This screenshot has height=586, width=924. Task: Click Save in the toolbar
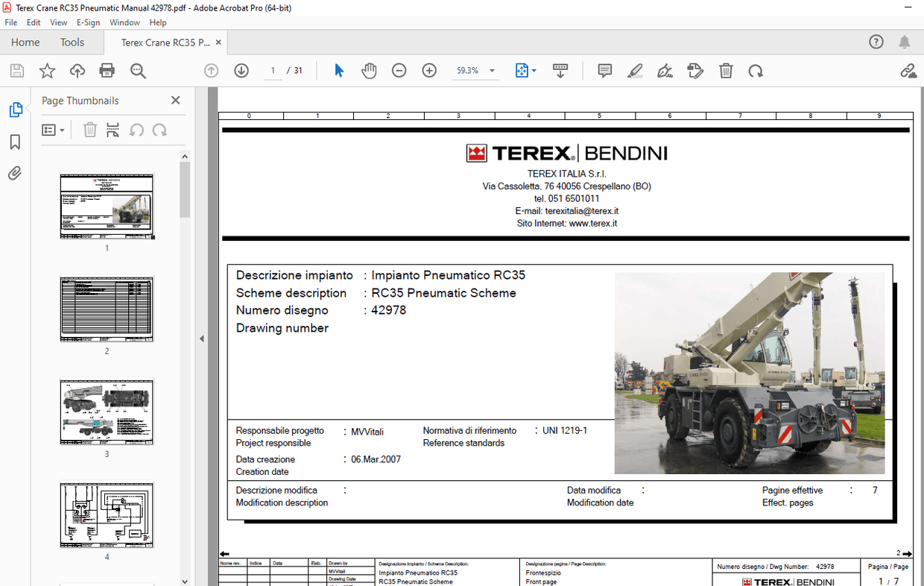tap(16, 70)
